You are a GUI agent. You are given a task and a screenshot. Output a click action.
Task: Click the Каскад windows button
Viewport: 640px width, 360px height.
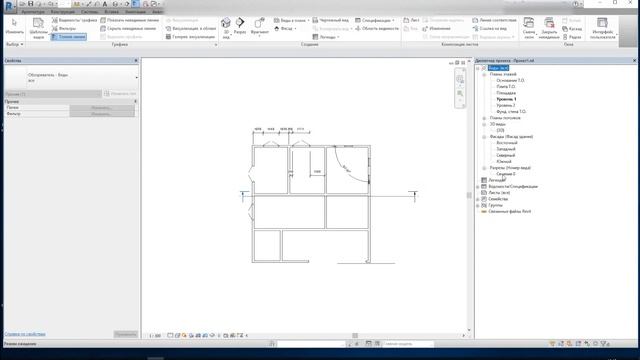click(x=572, y=29)
